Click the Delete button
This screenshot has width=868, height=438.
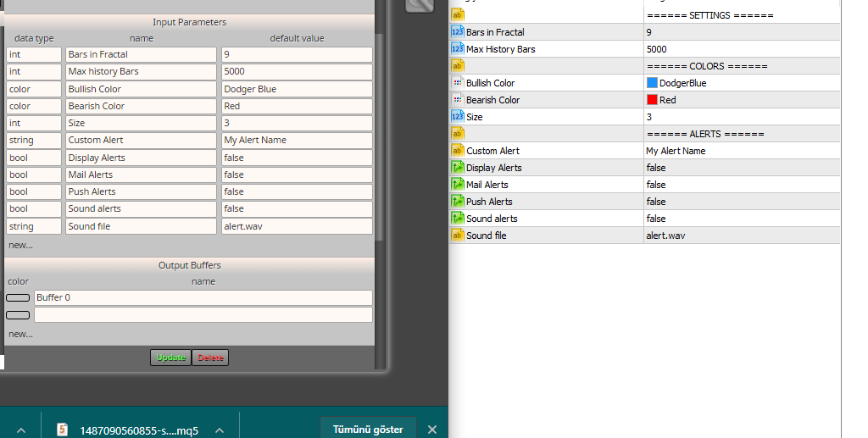[210, 358]
